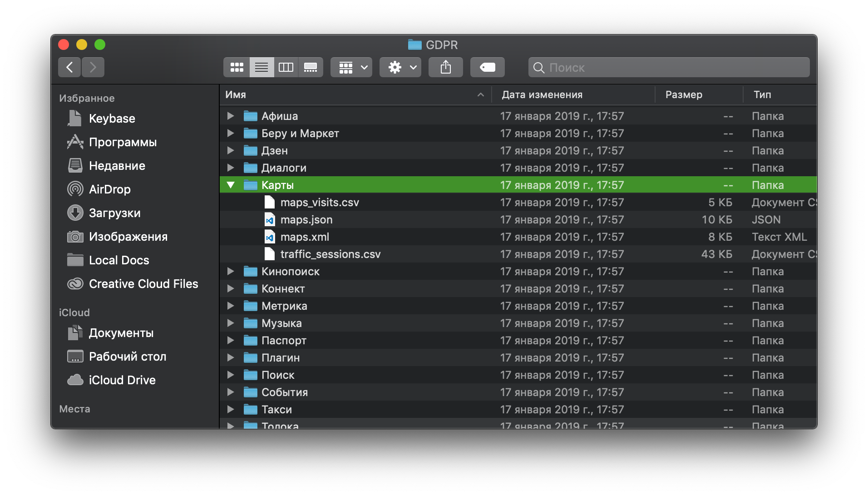The image size is (868, 496).
Task: Click the Share button icon
Action: coord(446,68)
